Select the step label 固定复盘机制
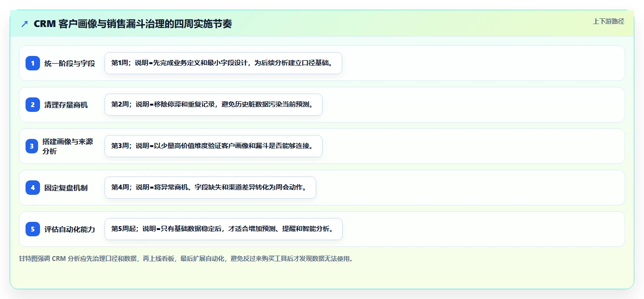This screenshot has width=644, height=299. click(66, 188)
